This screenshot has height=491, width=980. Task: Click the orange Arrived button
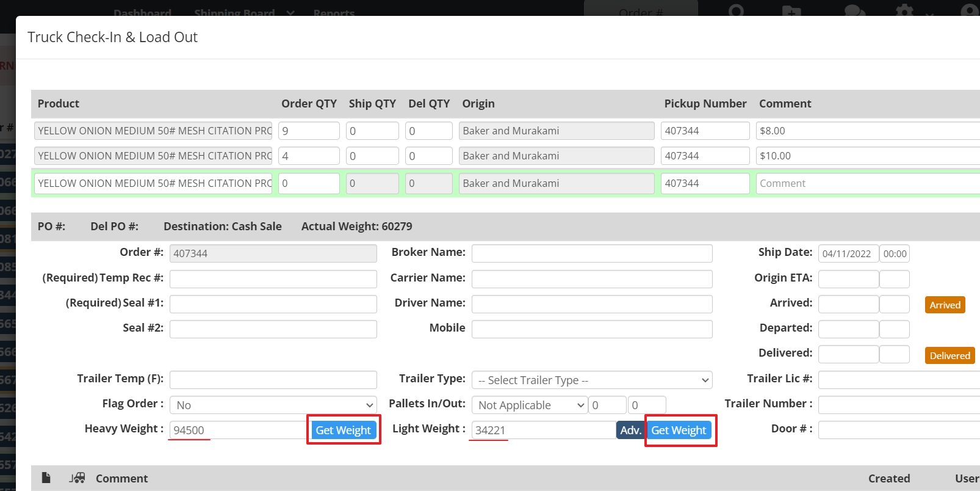[x=945, y=305]
